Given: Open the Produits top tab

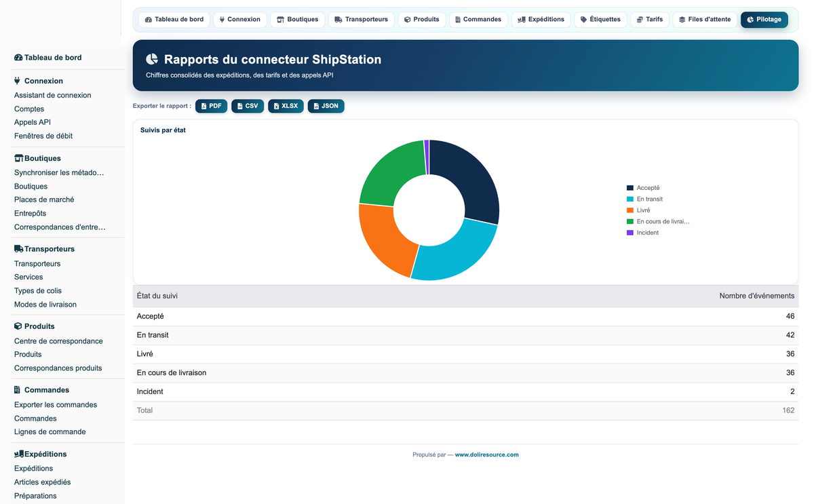Looking at the screenshot, I should click(x=421, y=20).
